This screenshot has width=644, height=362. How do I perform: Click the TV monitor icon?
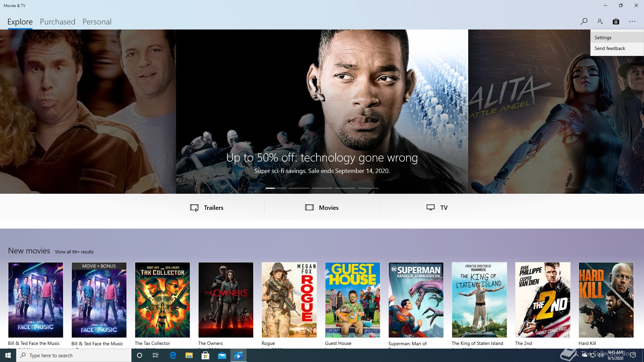(x=431, y=207)
